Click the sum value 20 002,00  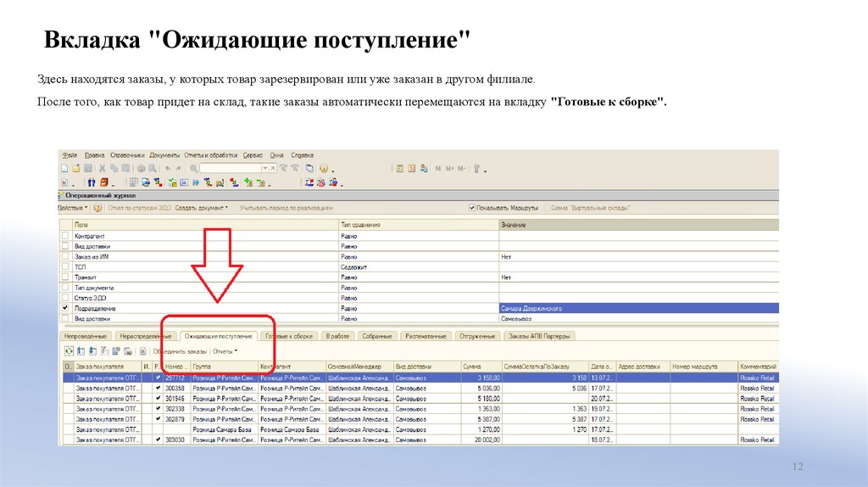point(481,439)
